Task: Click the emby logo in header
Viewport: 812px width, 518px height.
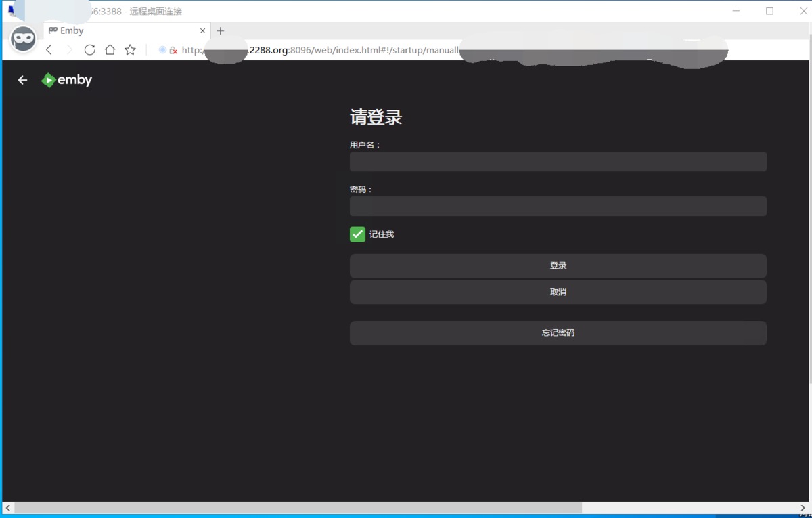Action: click(x=66, y=80)
